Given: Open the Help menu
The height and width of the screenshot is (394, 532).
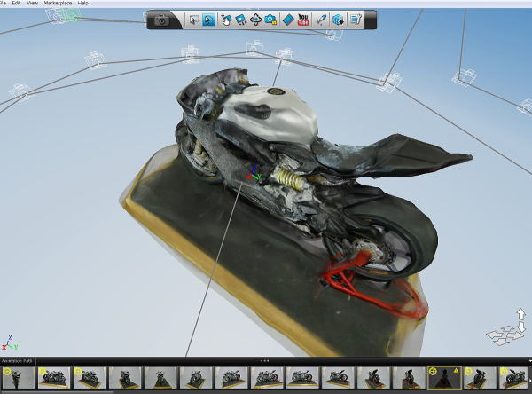Looking at the screenshot, I should (x=83, y=3).
